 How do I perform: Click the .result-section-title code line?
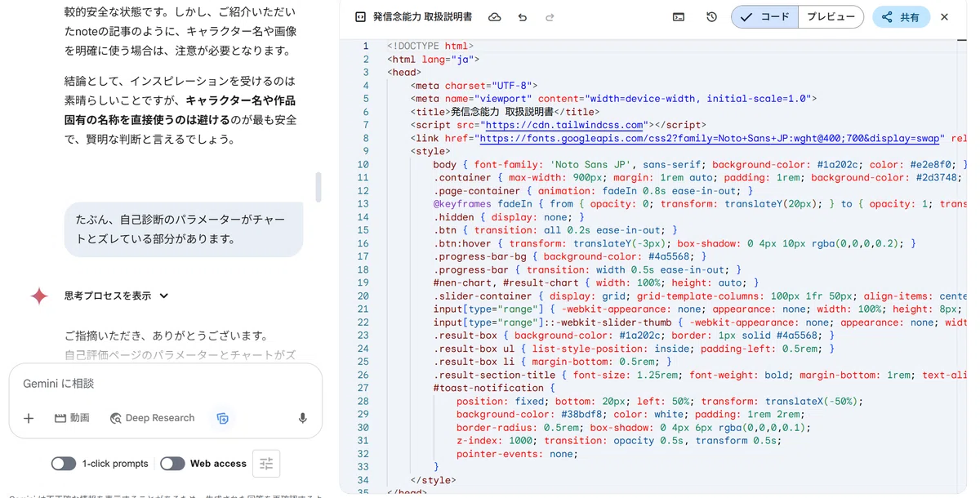click(x=700, y=375)
